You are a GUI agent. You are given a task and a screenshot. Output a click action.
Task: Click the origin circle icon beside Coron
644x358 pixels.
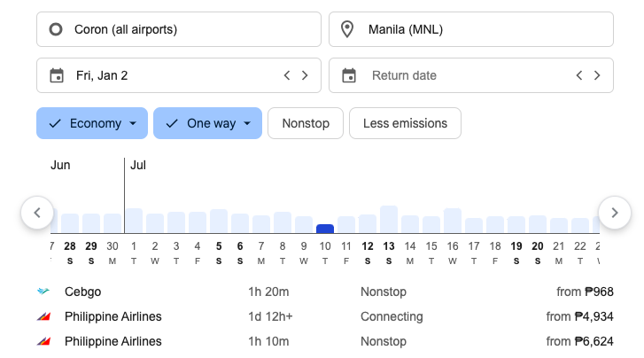coord(56,29)
